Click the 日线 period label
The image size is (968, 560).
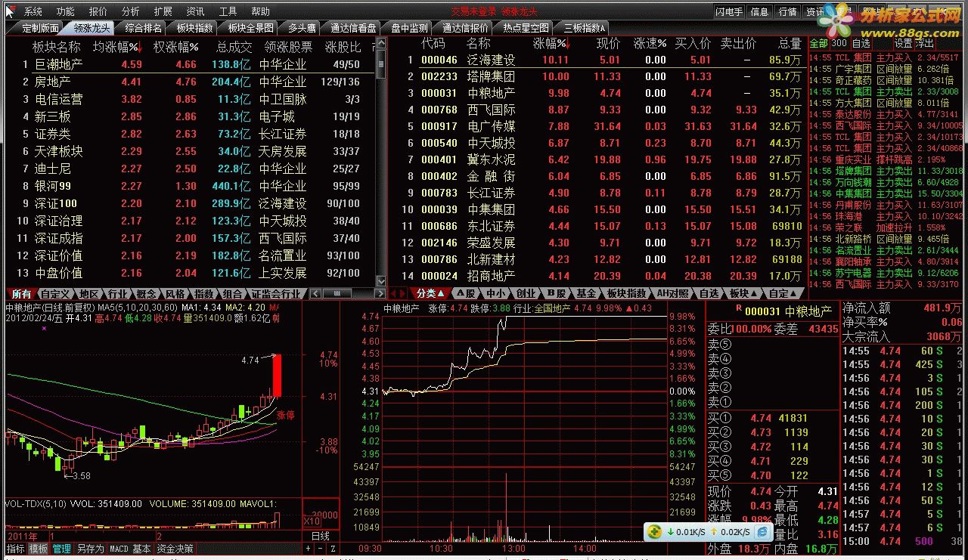point(320,536)
